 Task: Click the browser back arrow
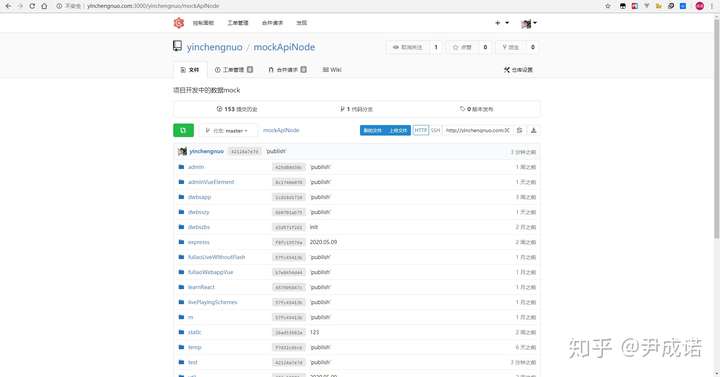8,6
